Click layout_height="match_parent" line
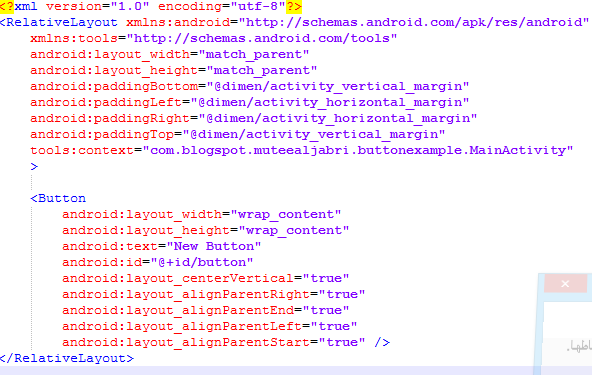Image resolution: width=592 pixels, height=375 pixels. click(x=174, y=70)
